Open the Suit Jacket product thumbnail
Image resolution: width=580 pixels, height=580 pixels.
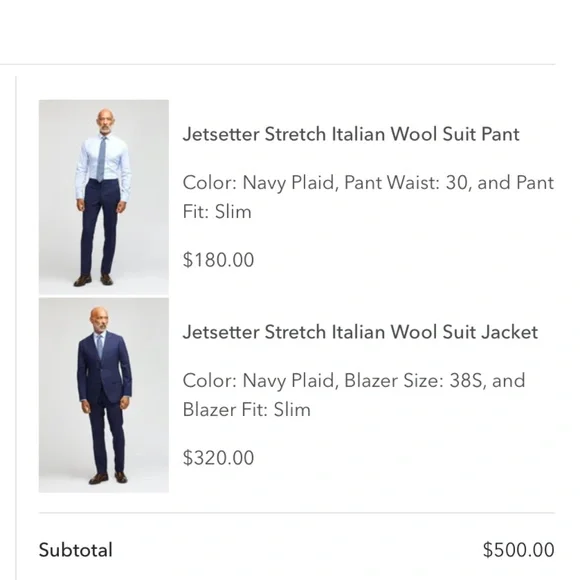tap(104, 395)
